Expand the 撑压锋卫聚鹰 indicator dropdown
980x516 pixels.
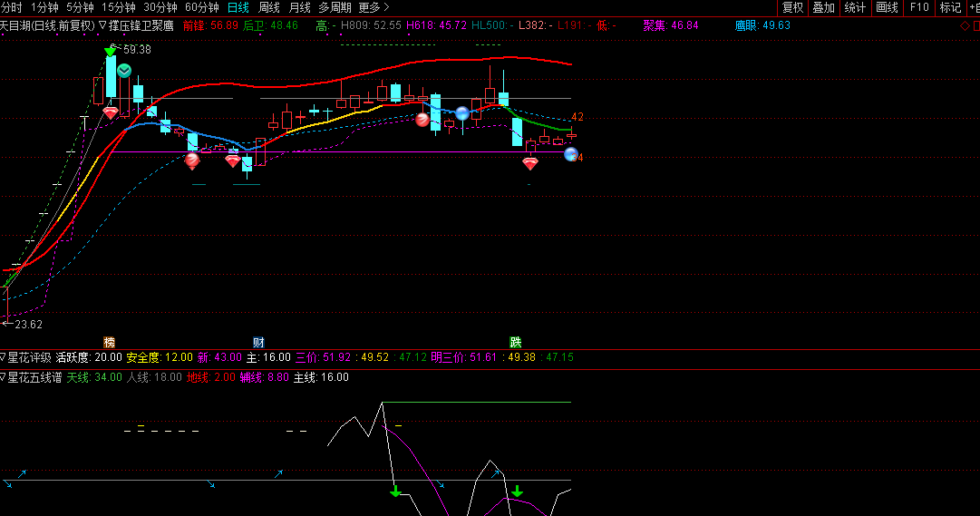[102, 25]
